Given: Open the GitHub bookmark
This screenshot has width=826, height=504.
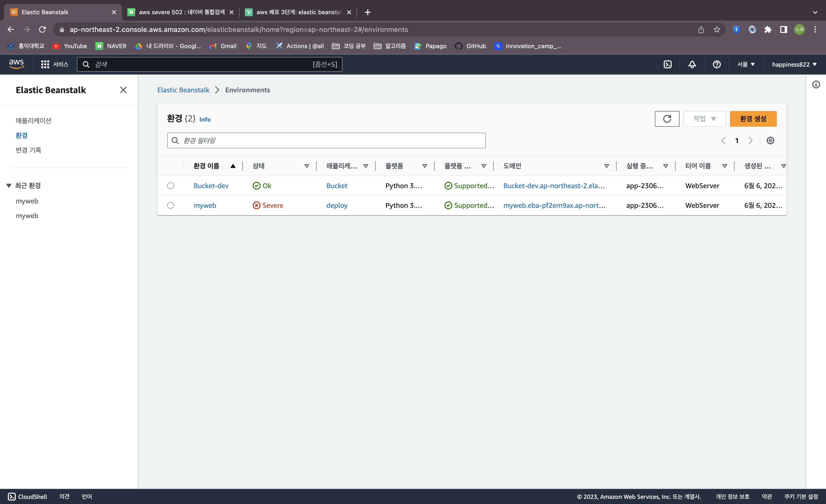Looking at the screenshot, I should point(470,46).
